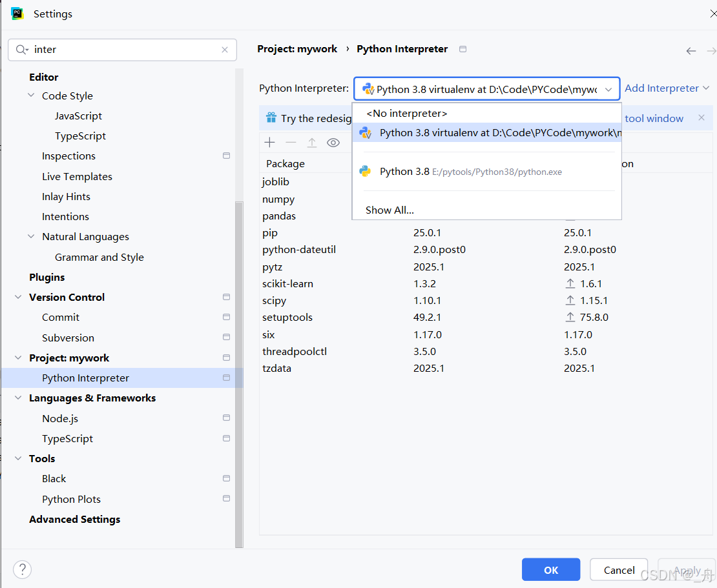717x588 pixels.
Task: Select the threadpoolctl package row
Action: 486,351
